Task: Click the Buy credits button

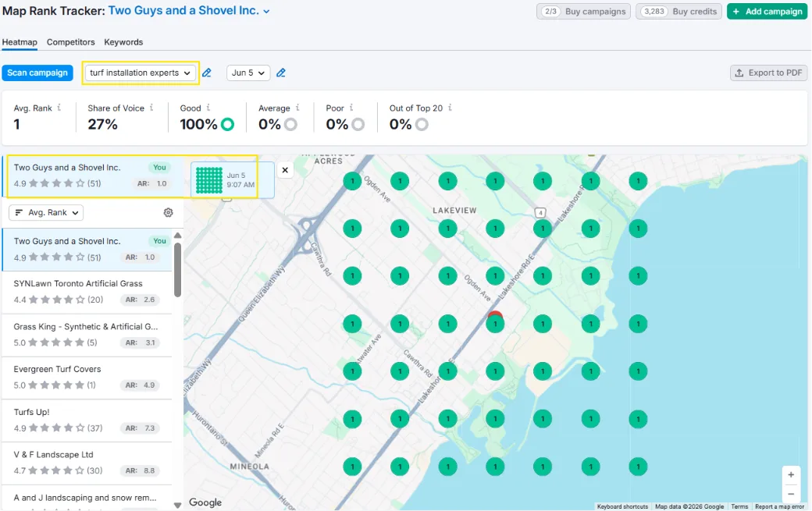Action: [678, 12]
